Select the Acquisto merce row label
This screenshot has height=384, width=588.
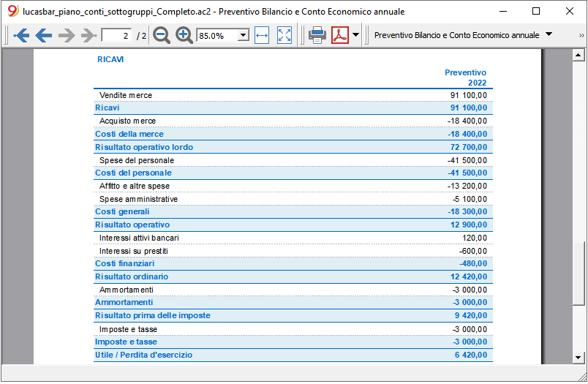127,121
